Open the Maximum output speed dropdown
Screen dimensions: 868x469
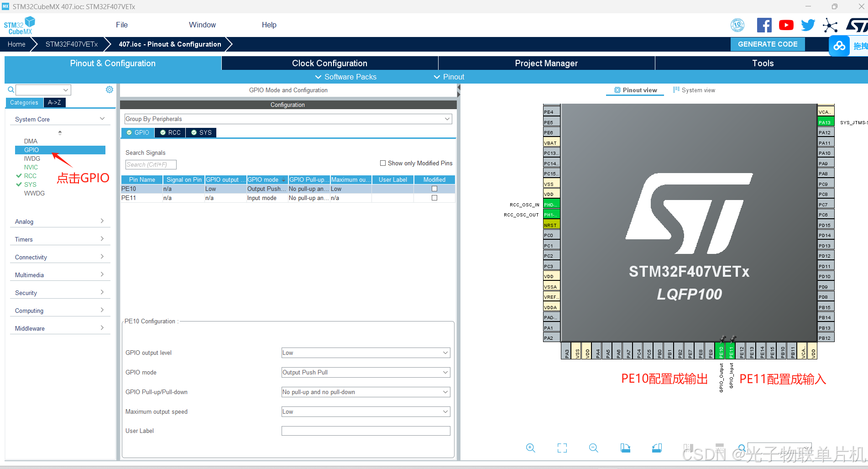(366, 411)
